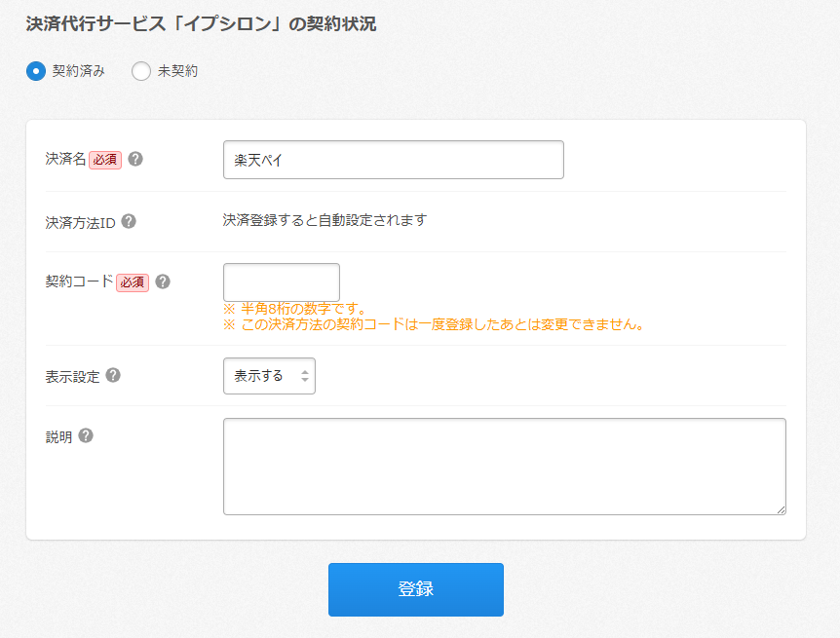Click the 契約コードは一度登録したあとは変更できません warning
The width and height of the screenshot is (840, 638).
click(x=434, y=324)
